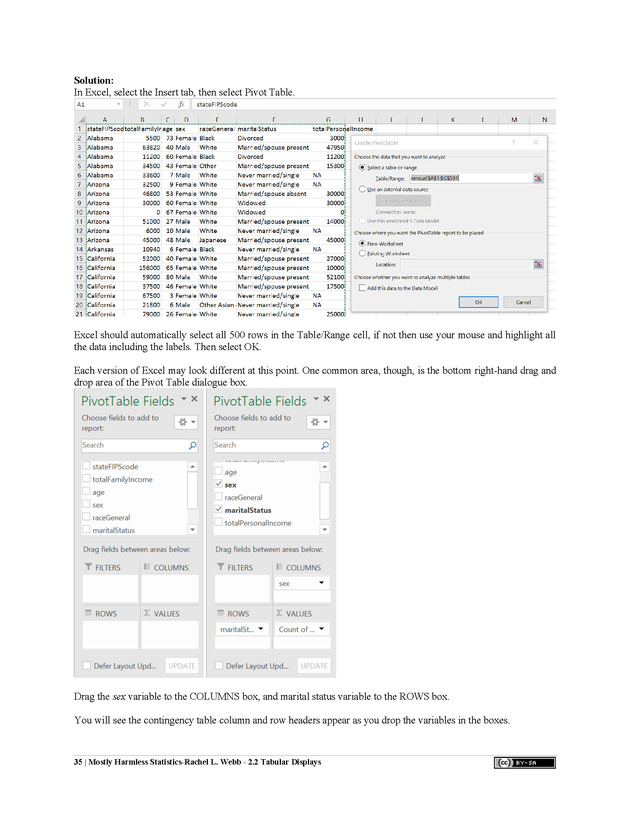Open the gear Tools menu in the empty-areas PivotTable pane
Screen dimensions: 630x815
click(x=186, y=422)
